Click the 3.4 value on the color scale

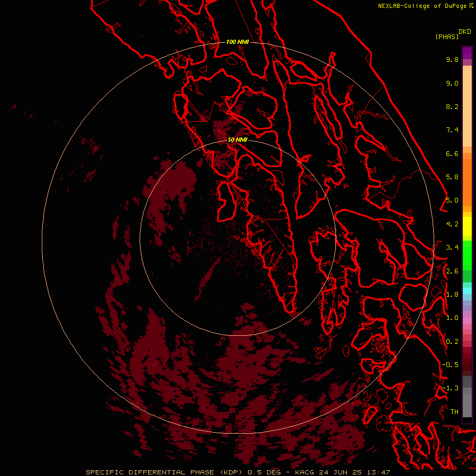click(x=452, y=248)
